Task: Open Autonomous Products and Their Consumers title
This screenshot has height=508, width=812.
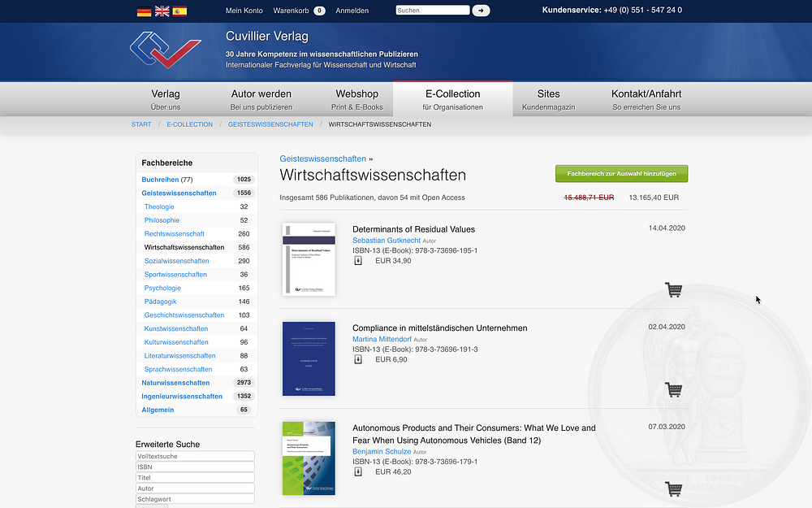Action: 474,434
